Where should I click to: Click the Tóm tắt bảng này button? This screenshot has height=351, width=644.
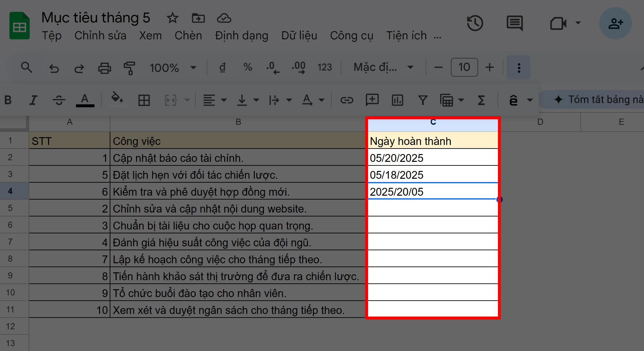click(x=601, y=99)
